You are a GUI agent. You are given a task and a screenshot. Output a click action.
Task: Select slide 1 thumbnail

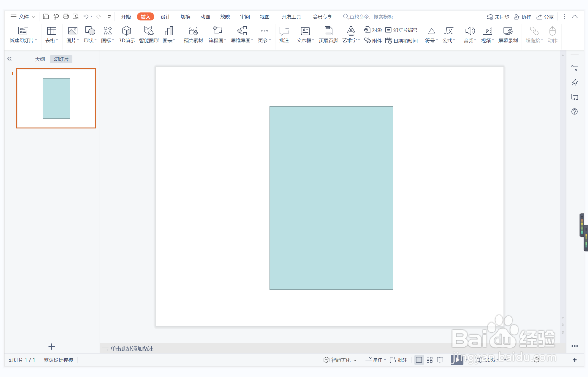56,98
